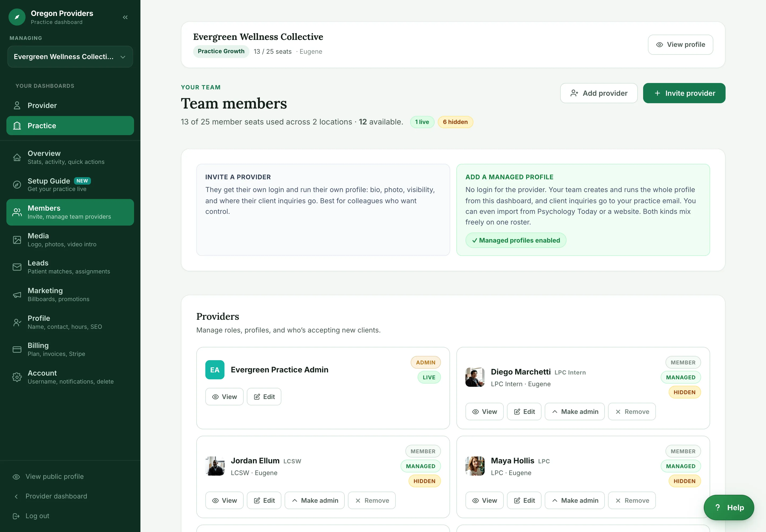Image resolution: width=766 pixels, height=532 pixels.
Task: View Maya Hollis's profile
Action: click(x=484, y=501)
